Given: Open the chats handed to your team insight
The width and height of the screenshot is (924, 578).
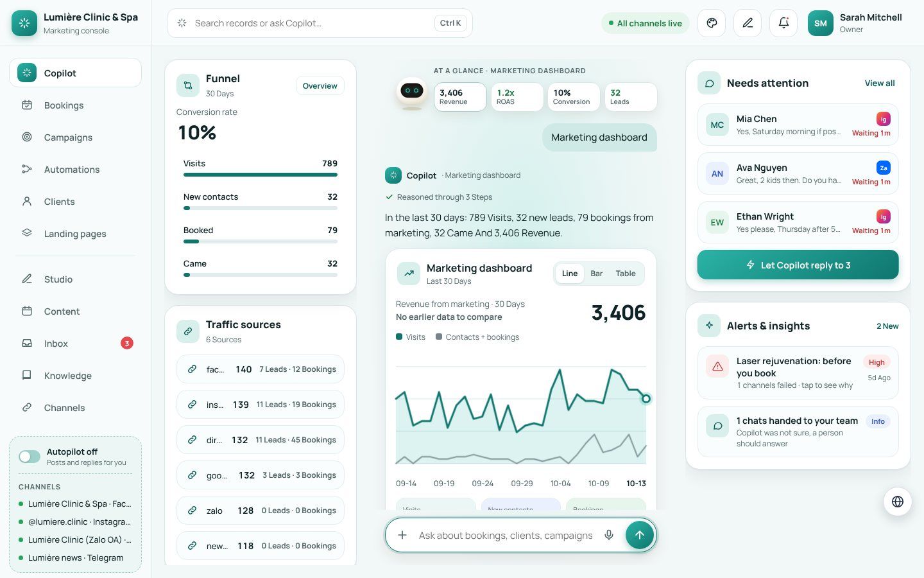Looking at the screenshot, I should click(x=798, y=432).
